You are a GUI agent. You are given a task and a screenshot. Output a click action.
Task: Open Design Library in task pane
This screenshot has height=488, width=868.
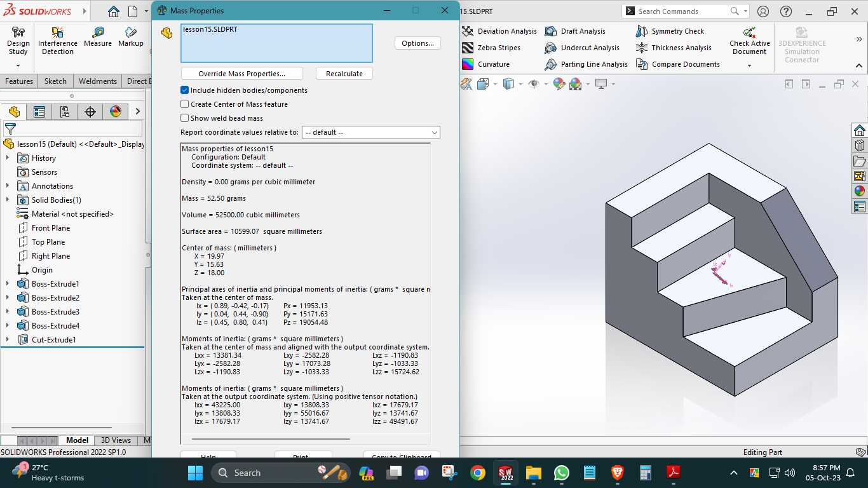tap(860, 146)
